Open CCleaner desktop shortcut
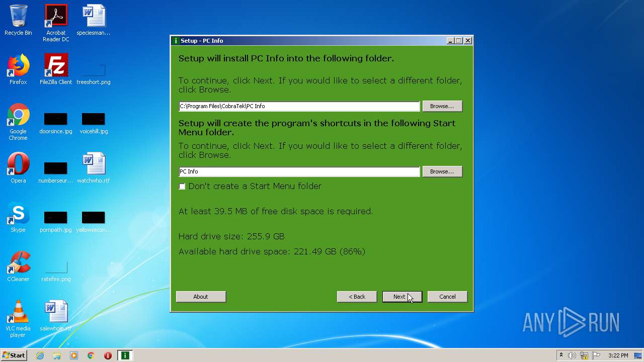This screenshot has width=644, height=362. click(x=18, y=266)
